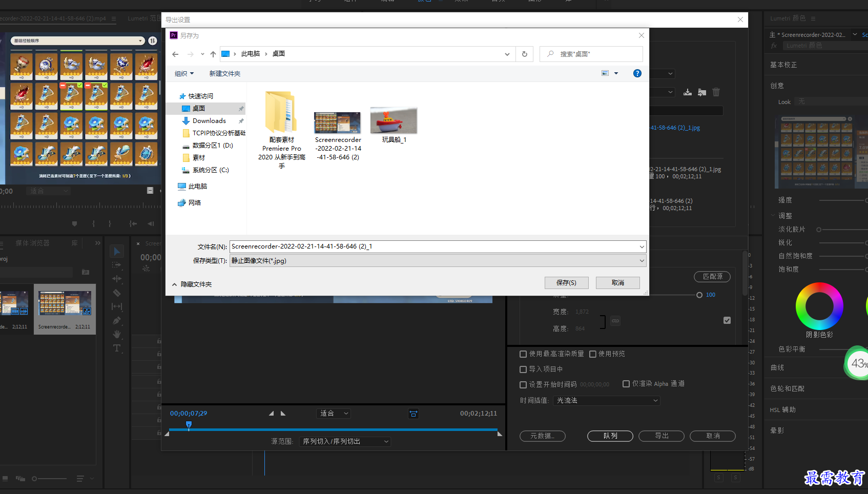The height and width of the screenshot is (494, 868).
Task: Click the import preset icon in export settings
Action: [702, 92]
